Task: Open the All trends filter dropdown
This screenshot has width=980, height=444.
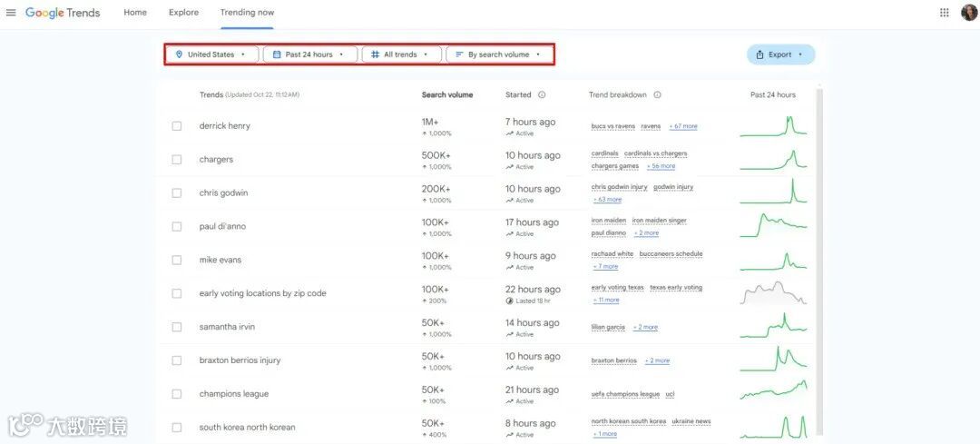Action: 401,54
